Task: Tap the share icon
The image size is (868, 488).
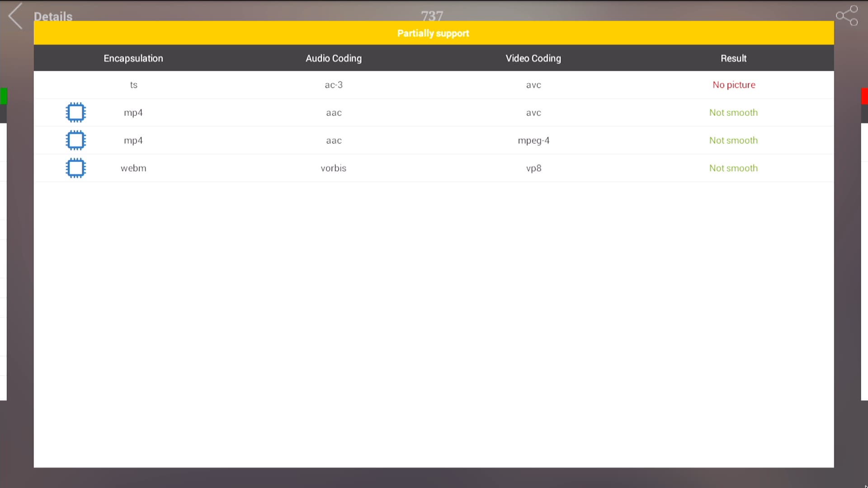Action: coord(847,16)
